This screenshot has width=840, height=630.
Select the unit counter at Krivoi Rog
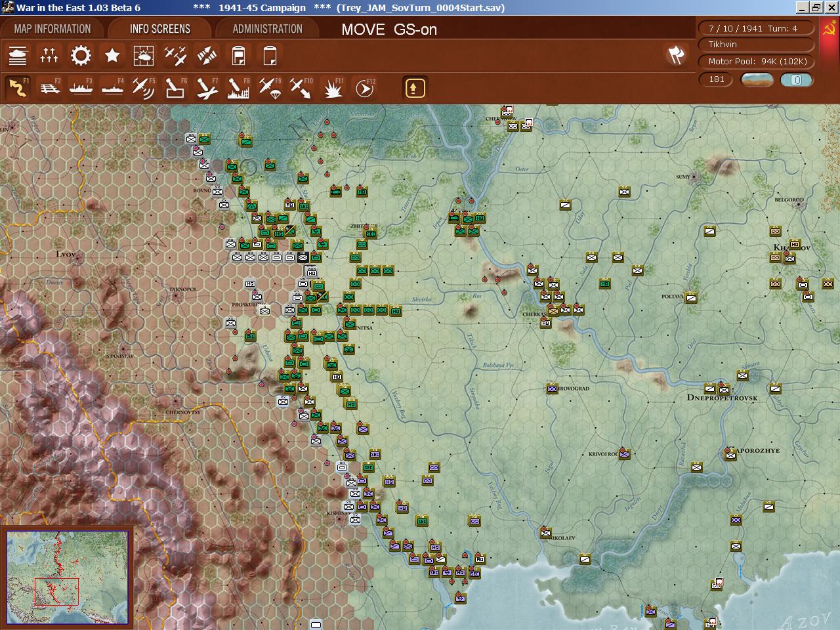[625, 453]
